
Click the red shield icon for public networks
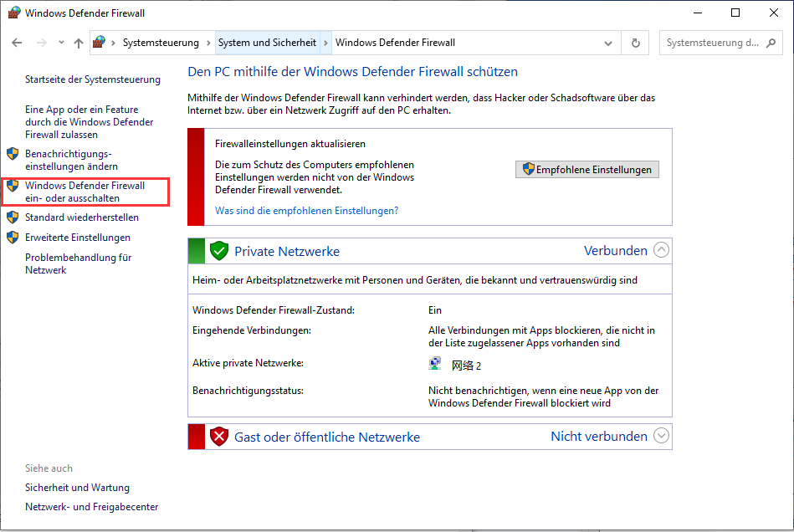pyautogui.click(x=218, y=437)
